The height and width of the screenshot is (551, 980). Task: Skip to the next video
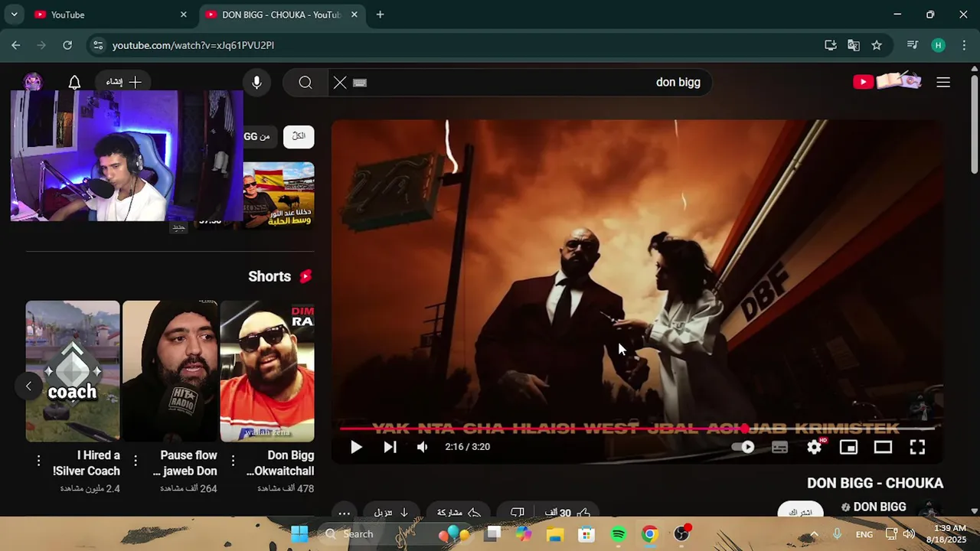point(390,447)
